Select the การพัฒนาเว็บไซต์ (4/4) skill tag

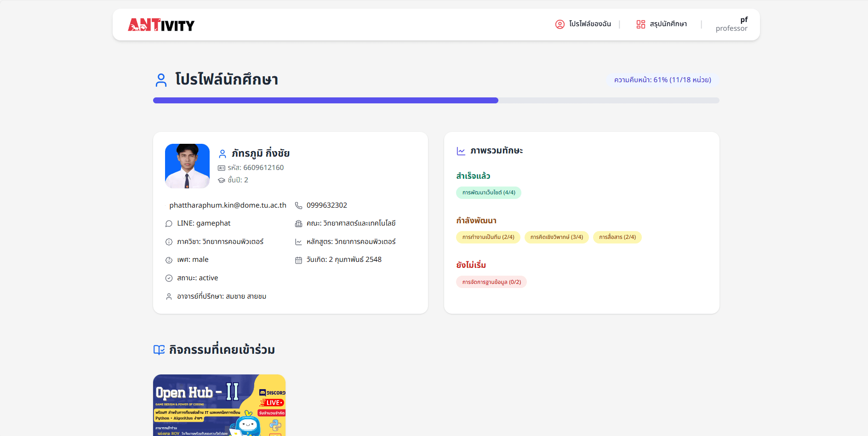click(x=488, y=193)
